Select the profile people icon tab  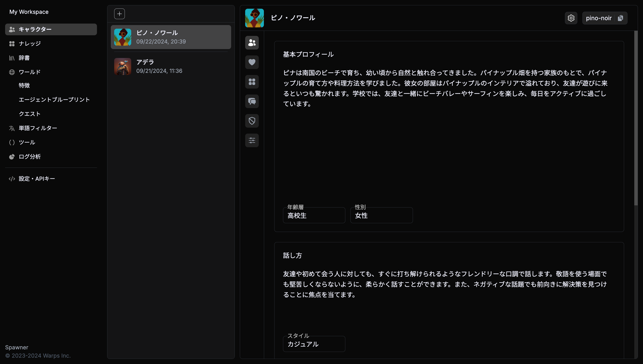[x=252, y=43]
